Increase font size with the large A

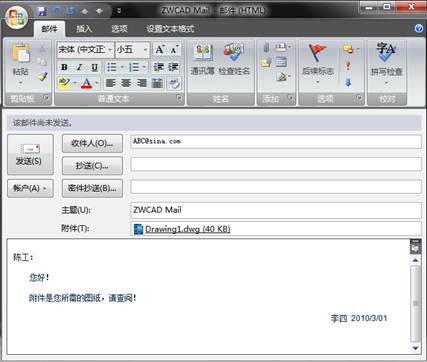pos(160,50)
